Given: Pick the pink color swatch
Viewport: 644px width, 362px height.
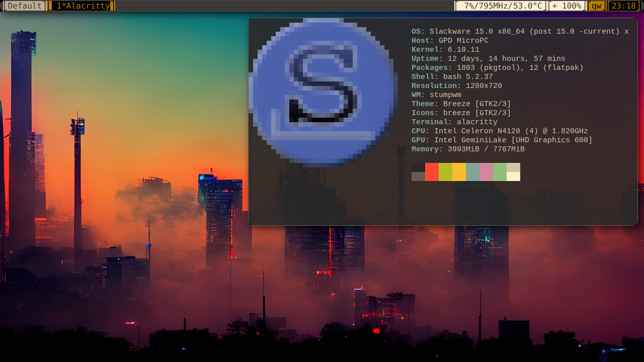Looking at the screenshot, I should [x=486, y=172].
